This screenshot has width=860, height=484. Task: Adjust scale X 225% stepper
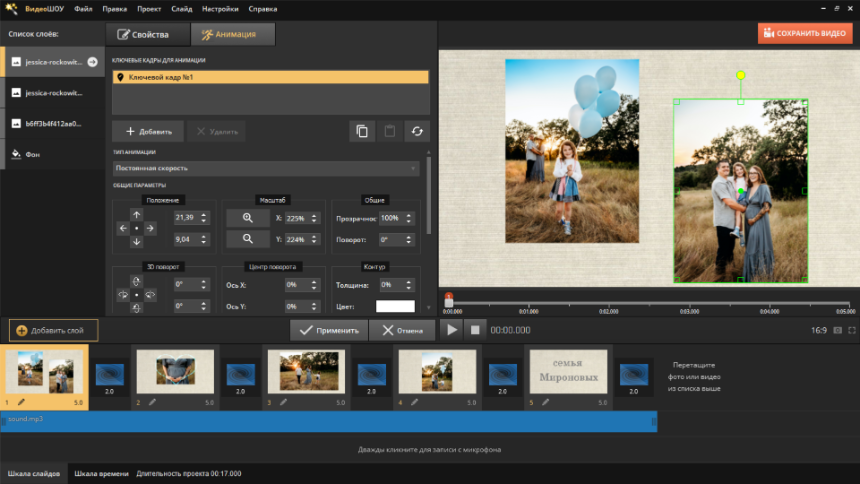pos(314,218)
